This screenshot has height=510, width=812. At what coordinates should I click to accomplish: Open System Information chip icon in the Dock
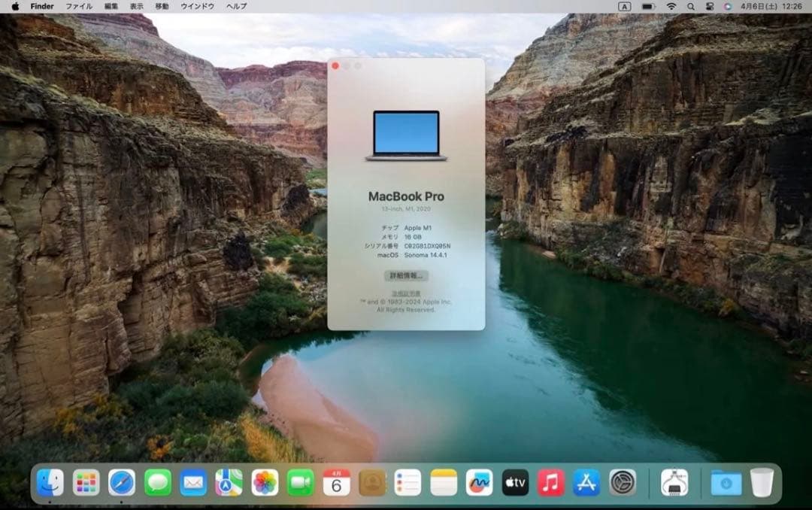pyautogui.click(x=674, y=482)
